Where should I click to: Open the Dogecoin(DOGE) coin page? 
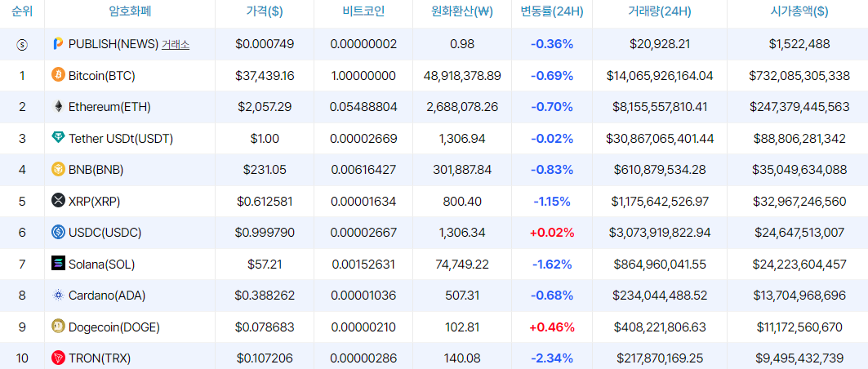(114, 327)
